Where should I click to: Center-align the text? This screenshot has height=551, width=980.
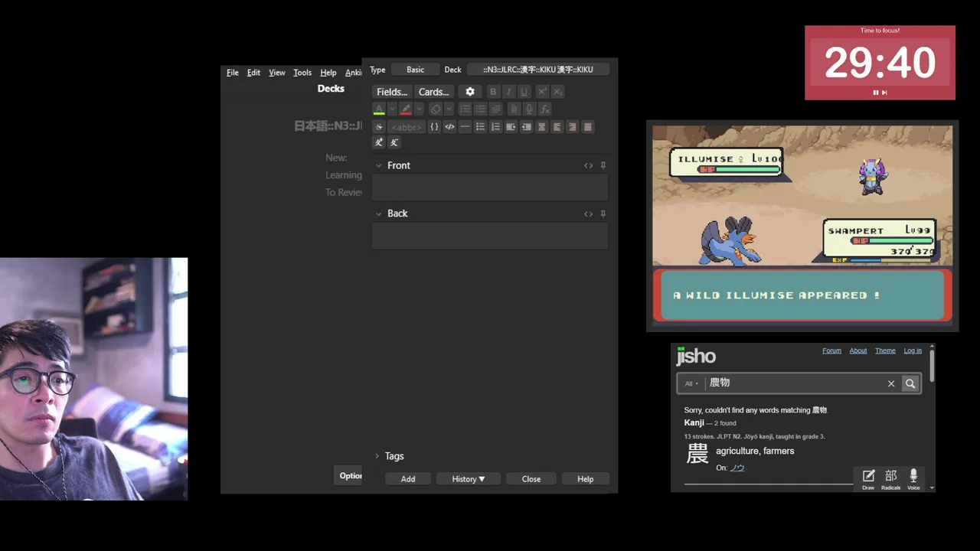coord(541,127)
